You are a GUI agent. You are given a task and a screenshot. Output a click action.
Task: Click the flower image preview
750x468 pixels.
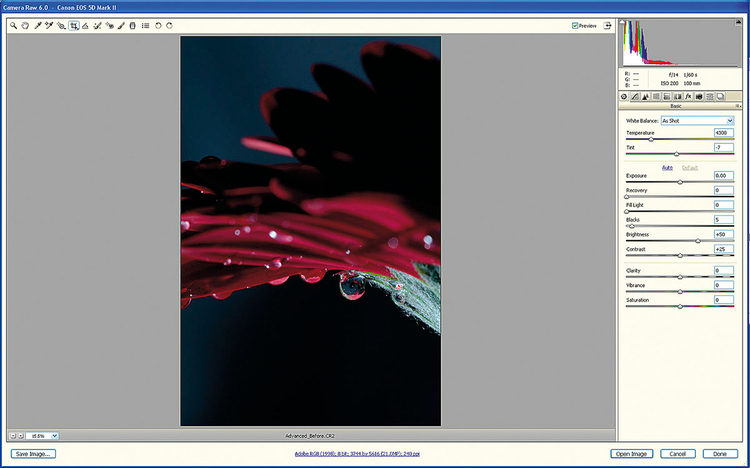(x=311, y=231)
